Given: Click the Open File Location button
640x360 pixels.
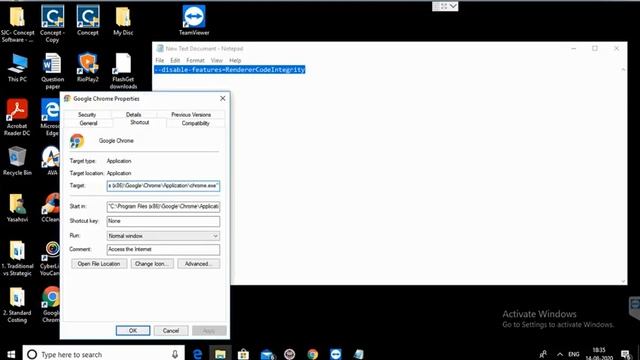Looking at the screenshot, I should pos(99,264).
